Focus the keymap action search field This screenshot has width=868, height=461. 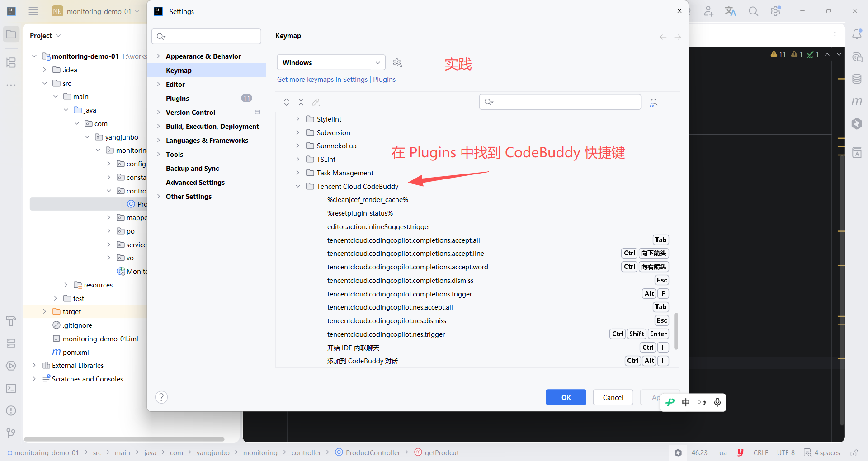560,102
